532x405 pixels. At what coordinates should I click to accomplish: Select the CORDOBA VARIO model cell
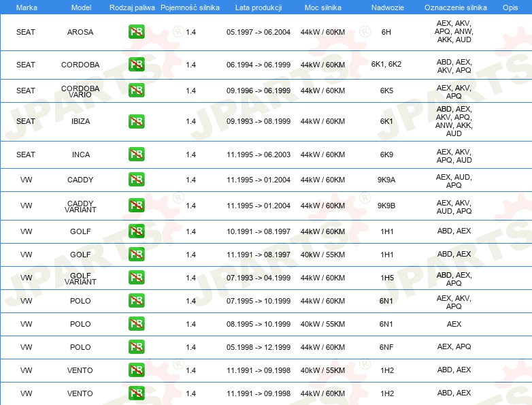point(80,91)
